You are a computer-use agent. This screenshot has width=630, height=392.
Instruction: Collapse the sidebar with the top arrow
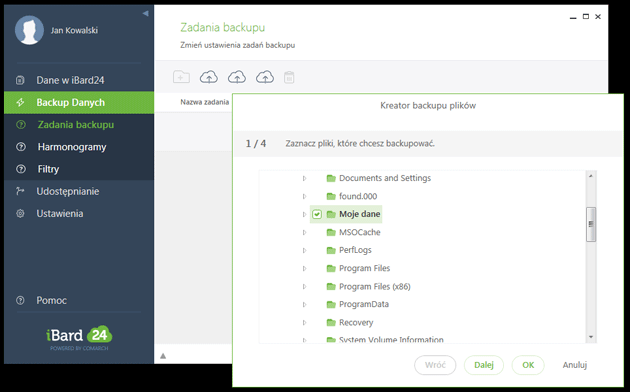click(x=145, y=14)
